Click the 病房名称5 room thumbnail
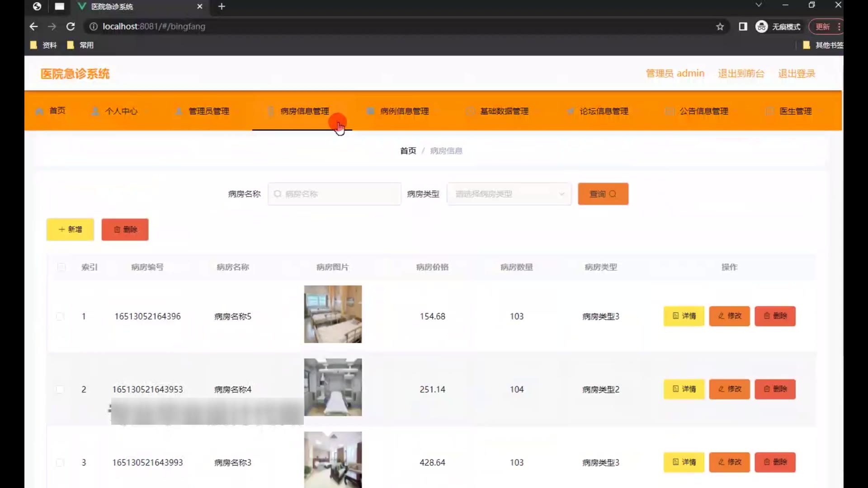Screen dimensions: 868x488 [x=333, y=314]
